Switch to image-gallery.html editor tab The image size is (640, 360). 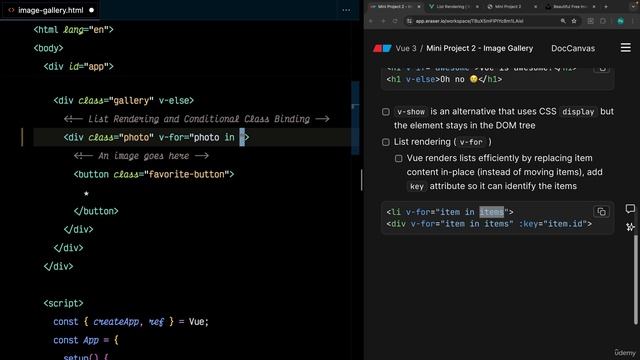coord(50,10)
